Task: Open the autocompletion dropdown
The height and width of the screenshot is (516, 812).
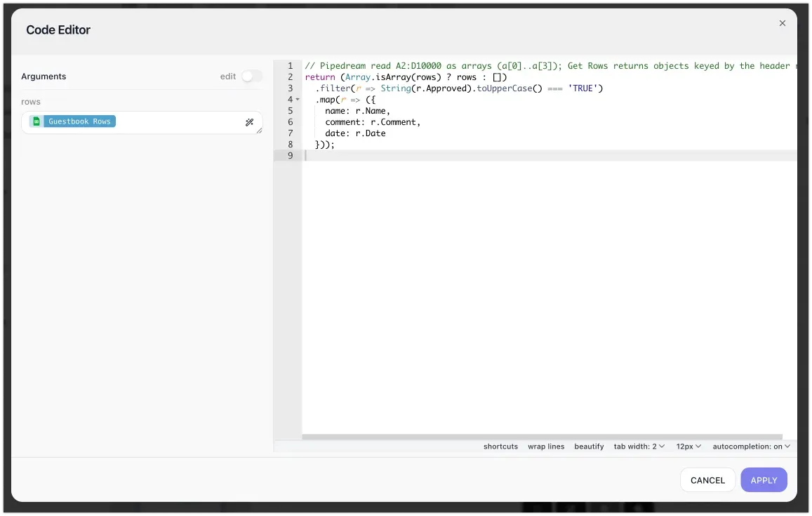Action: tap(751, 446)
